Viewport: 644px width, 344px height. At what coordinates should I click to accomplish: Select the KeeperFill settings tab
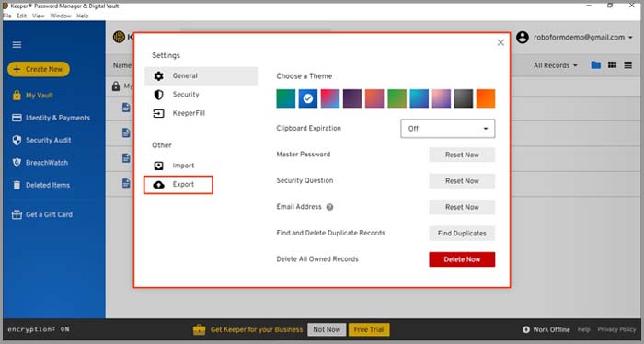click(x=189, y=113)
